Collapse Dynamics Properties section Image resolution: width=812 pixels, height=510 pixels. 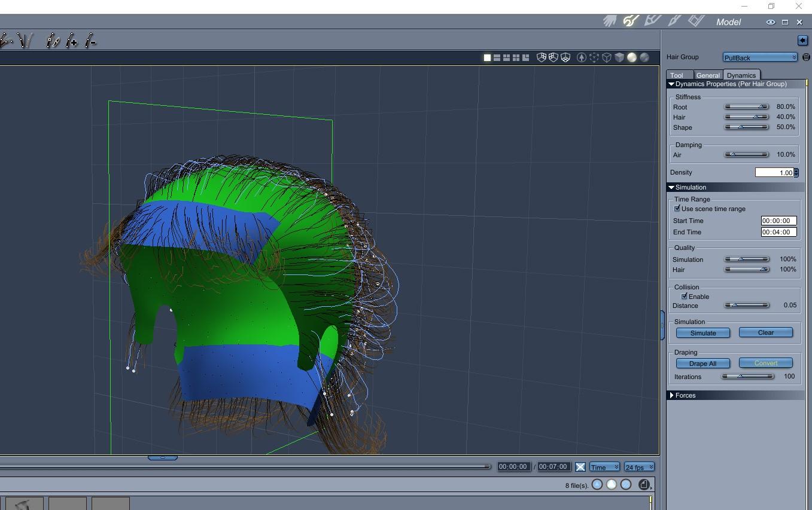[671, 84]
